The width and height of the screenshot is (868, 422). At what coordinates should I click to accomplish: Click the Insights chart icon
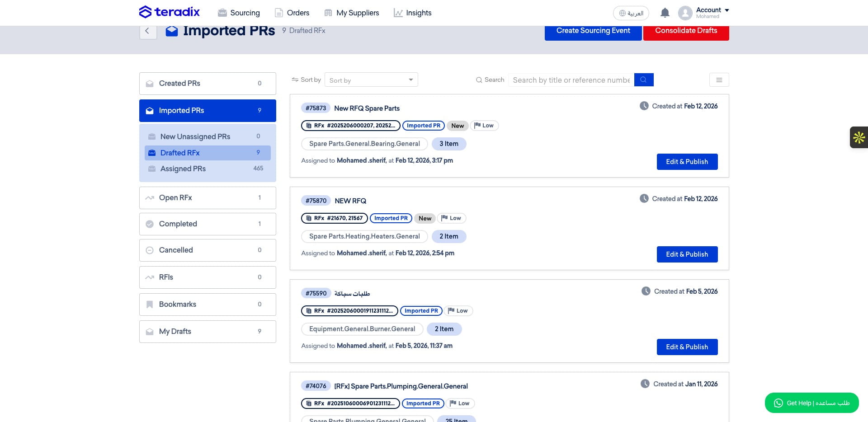pyautogui.click(x=398, y=13)
